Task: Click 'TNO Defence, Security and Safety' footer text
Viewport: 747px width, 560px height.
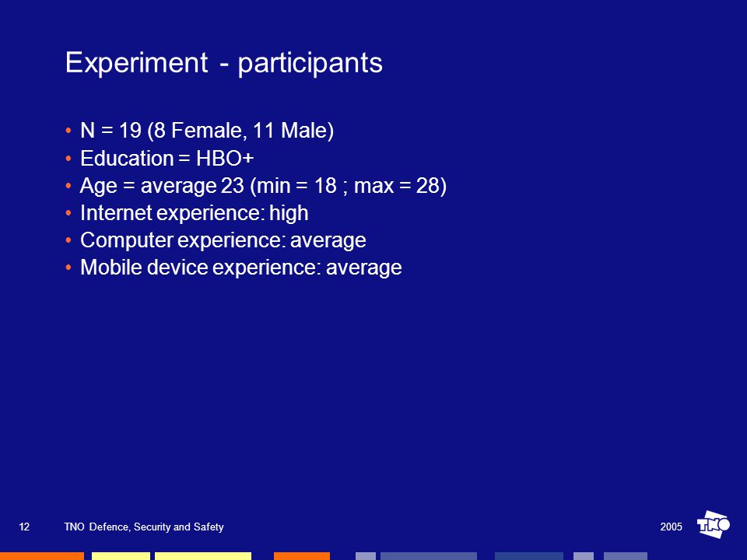Action: 144,527
